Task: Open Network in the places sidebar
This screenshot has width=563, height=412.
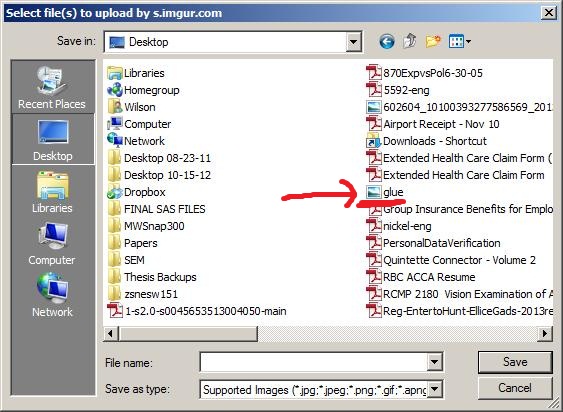Action: (52, 295)
